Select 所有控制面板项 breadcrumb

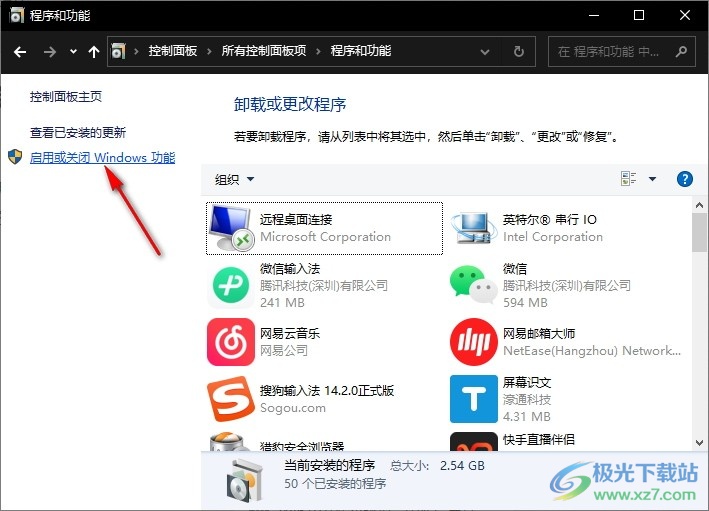pyautogui.click(x=264, y=51)
